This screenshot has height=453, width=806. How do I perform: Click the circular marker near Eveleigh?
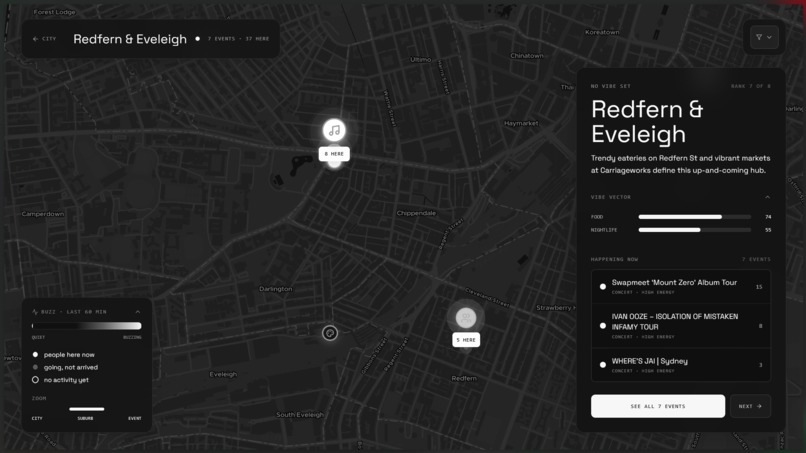pos(330,333)
